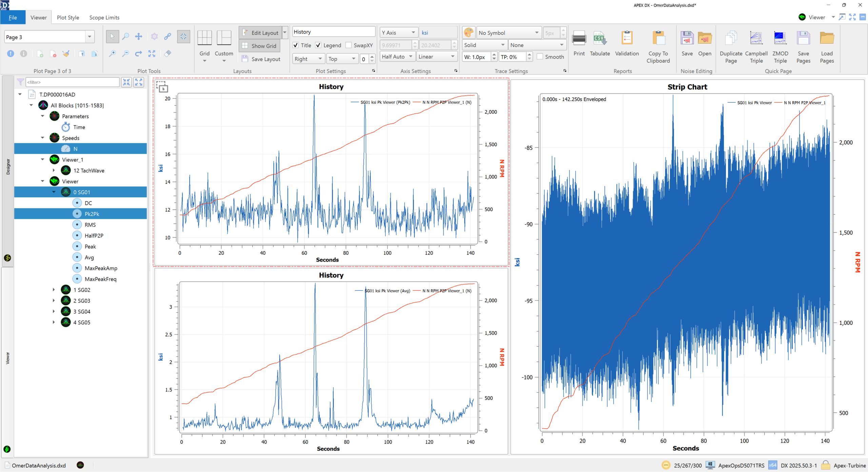Open the Page 3 selector dropdown
The width and height of the screenshot is (868, 472).
90,37
